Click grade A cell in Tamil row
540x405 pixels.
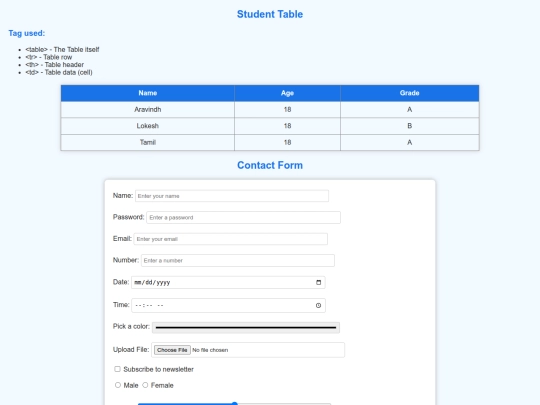(409, 143)
